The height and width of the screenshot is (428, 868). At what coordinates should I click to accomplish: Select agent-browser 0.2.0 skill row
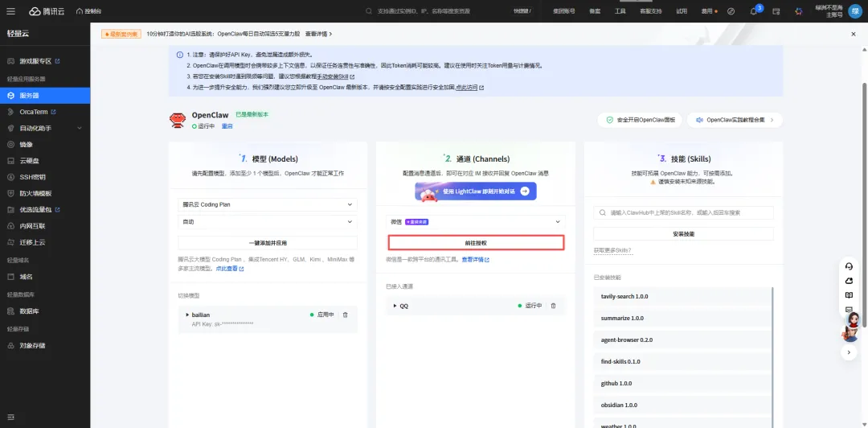682,340
